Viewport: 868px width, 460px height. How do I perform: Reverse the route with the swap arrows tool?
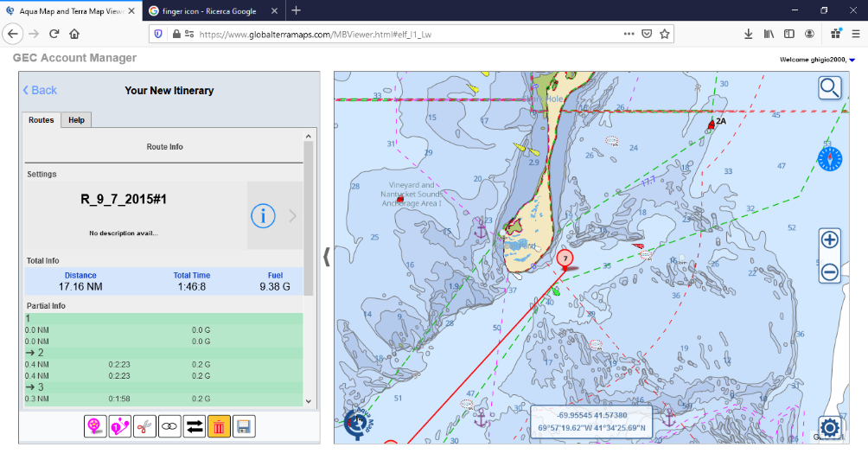(195, 426)
